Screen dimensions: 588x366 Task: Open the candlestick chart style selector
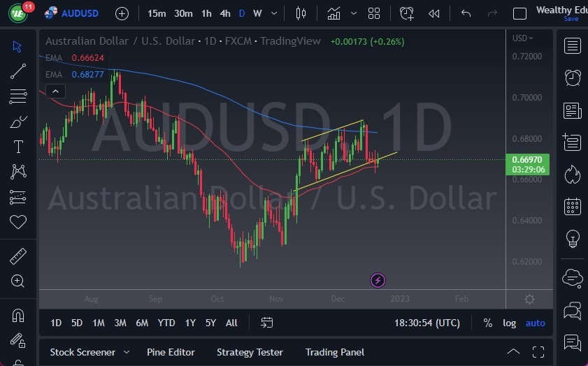(x=301, y=13)
